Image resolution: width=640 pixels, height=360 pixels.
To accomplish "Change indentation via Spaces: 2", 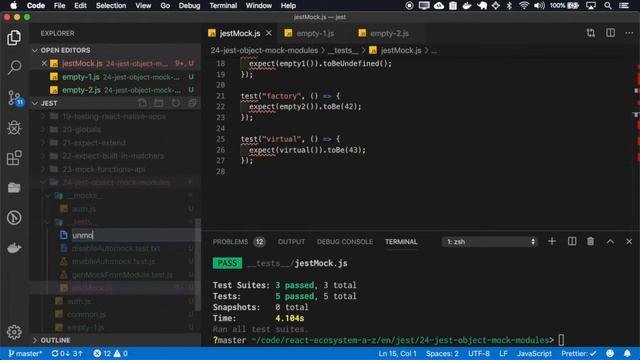I will [442, 353].
